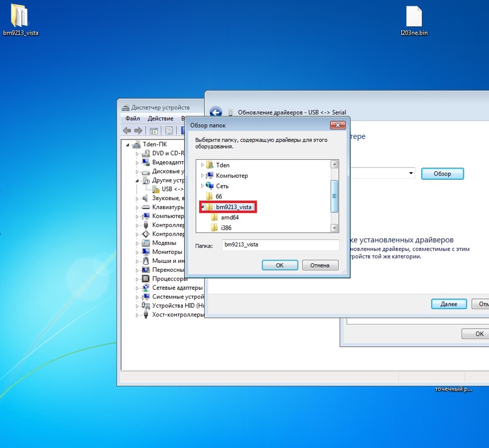This screenshot has width=489, height=448.
Task: Open the Действие menu in Device Manager
Action: point(160,119)
